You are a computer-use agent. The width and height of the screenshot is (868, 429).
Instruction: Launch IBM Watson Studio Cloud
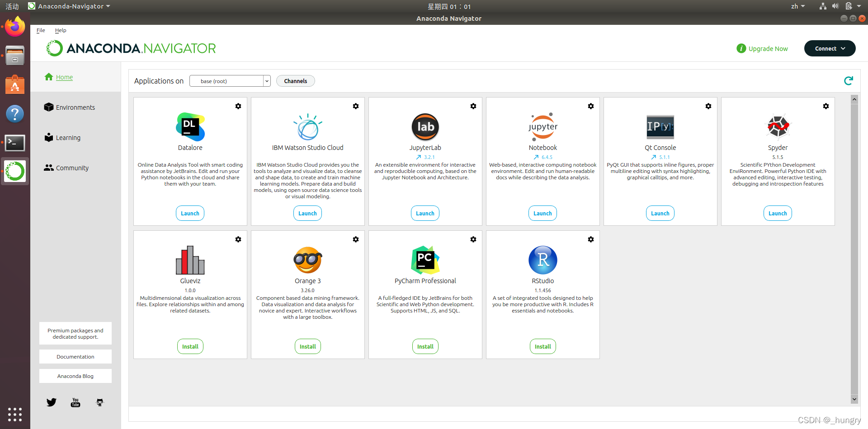tap(307, 213)
